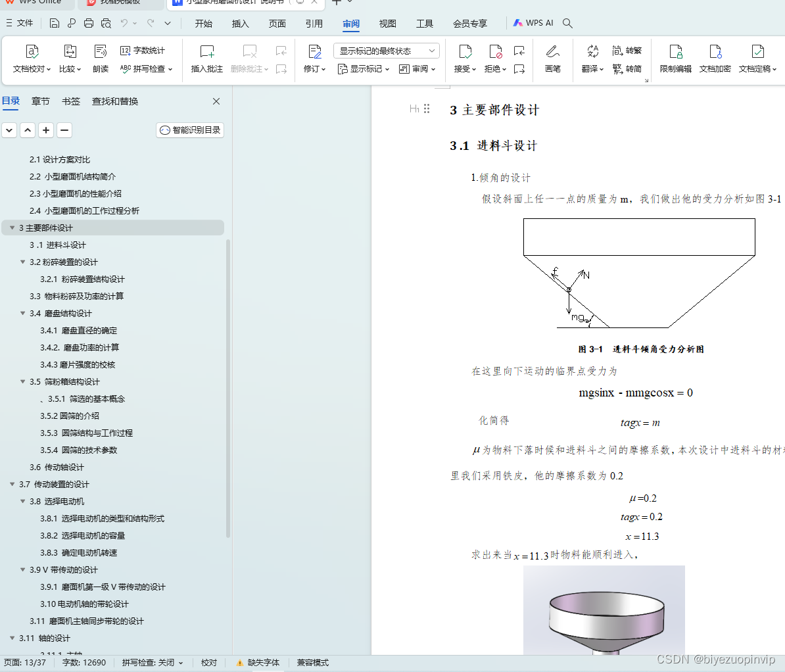The image size is (785, 672).
Task: Click the collapse-up arrow outline button
Action: pos(28,130)
